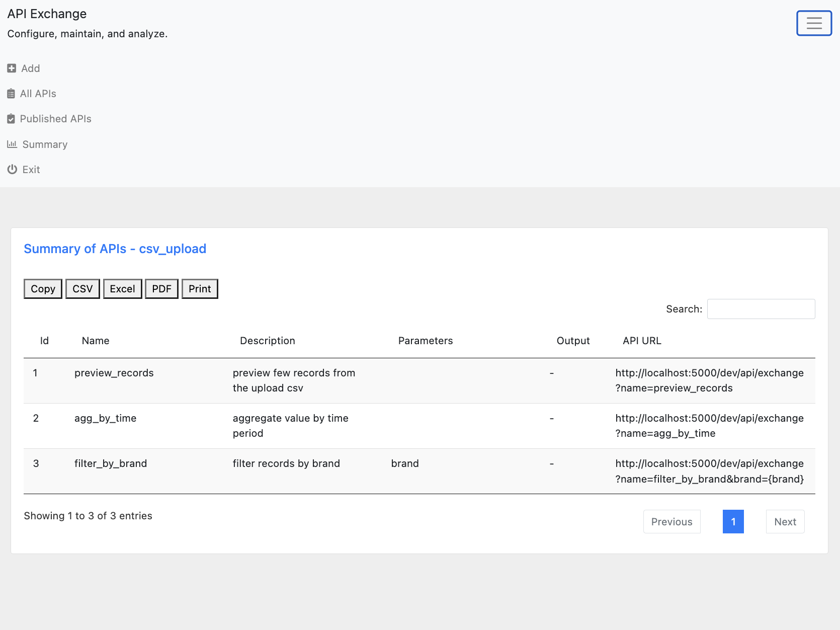Viewport: 840px width, 630px height.
Task: Click 'Showing 1 to 3 of 3 entries' text
Action: (88, 516)
